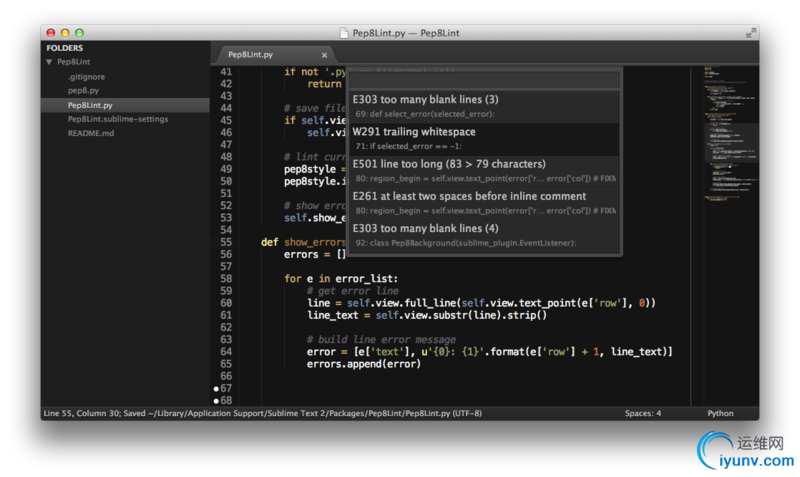Click the minimap code overview

click(x=730, y=133)
